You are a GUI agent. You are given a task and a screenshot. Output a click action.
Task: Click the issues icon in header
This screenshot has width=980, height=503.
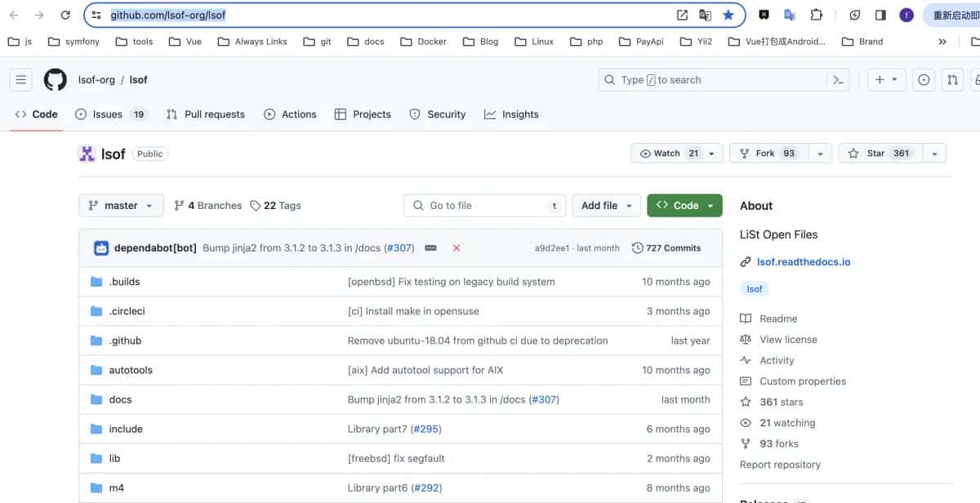pos(924,80)
